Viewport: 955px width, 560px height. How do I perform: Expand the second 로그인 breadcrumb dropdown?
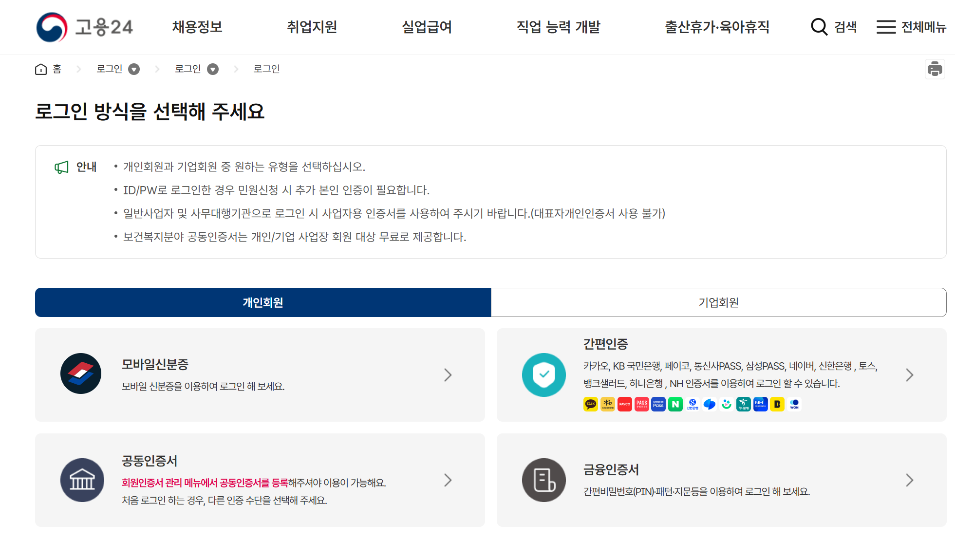click(x=213, y=69)
